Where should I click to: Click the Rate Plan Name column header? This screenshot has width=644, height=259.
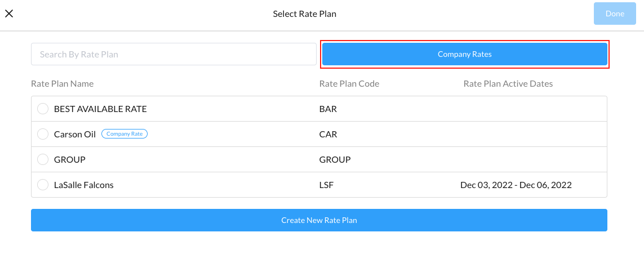63,84
